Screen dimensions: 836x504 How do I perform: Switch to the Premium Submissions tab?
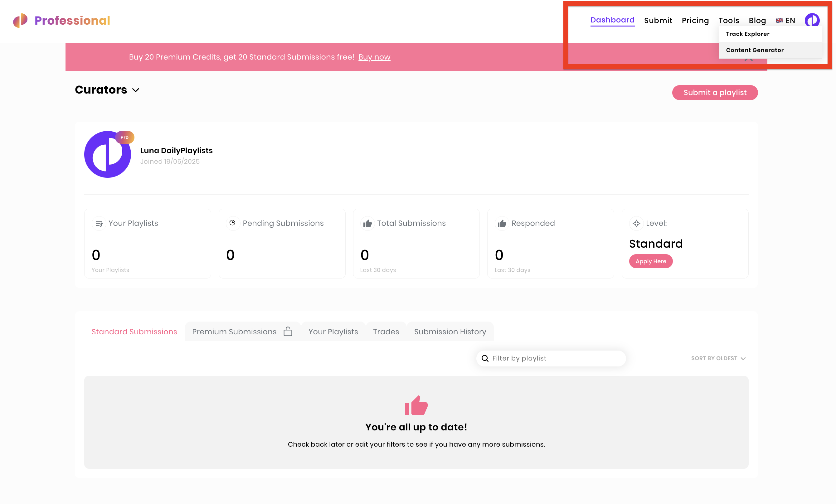pos(242,331)
